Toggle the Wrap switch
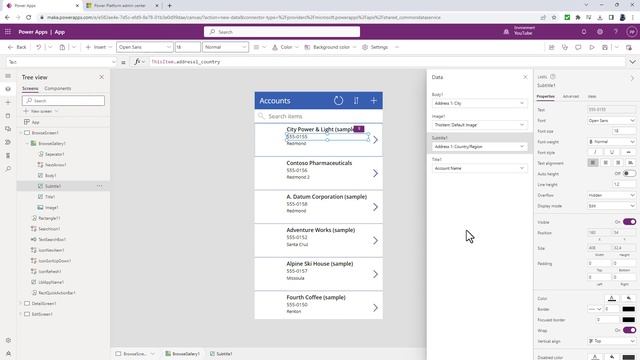 pyautogui.click(x=629, y=330)
